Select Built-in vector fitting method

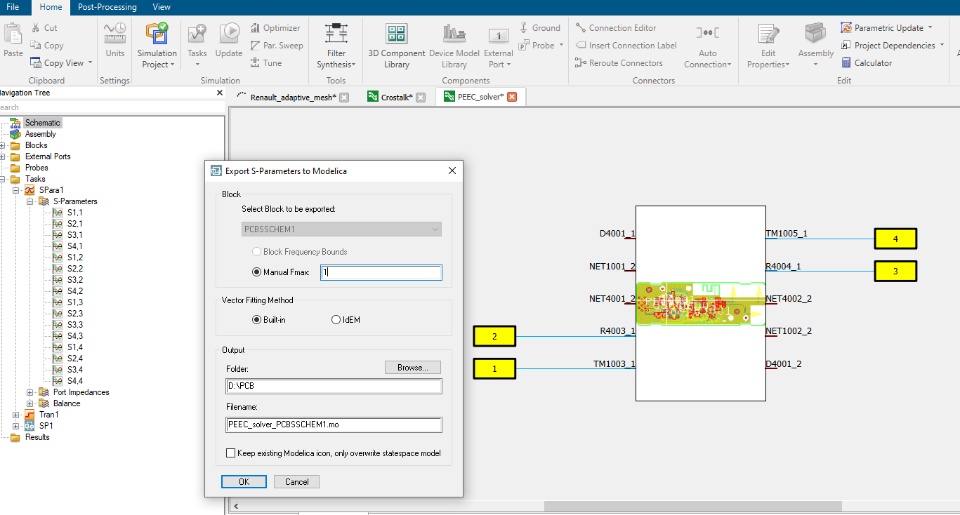point(257,320)
